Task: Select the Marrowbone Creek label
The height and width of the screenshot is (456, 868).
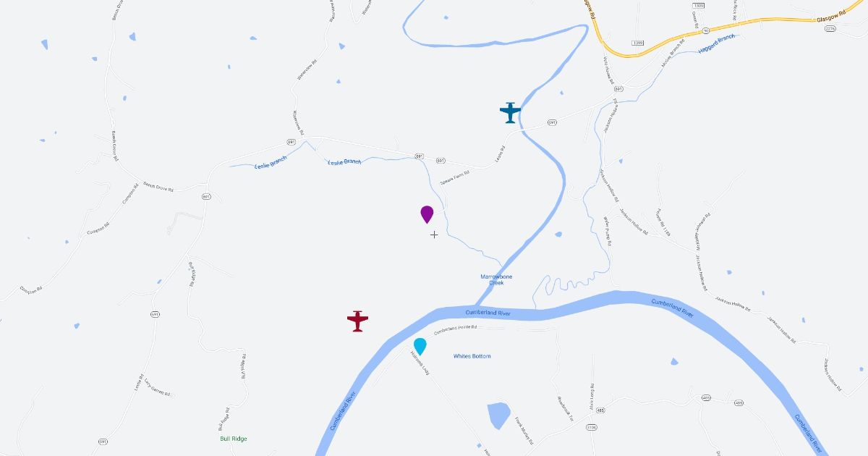Action: pos(496,279)
